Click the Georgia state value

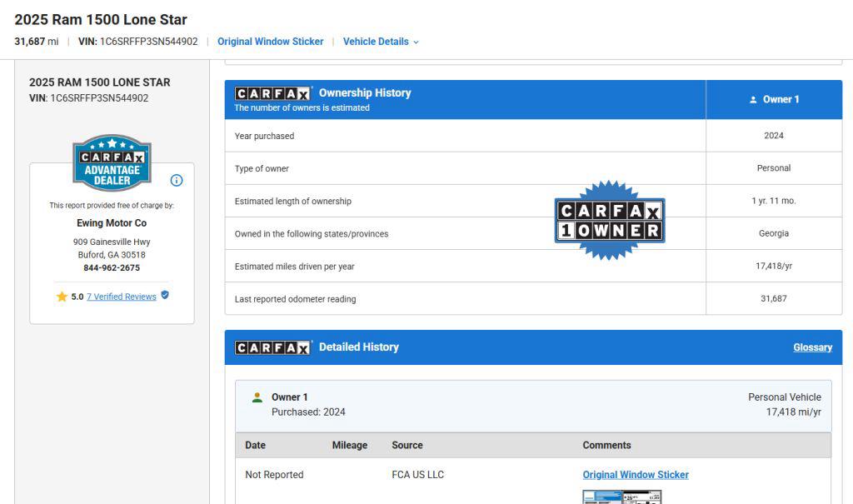774,233
